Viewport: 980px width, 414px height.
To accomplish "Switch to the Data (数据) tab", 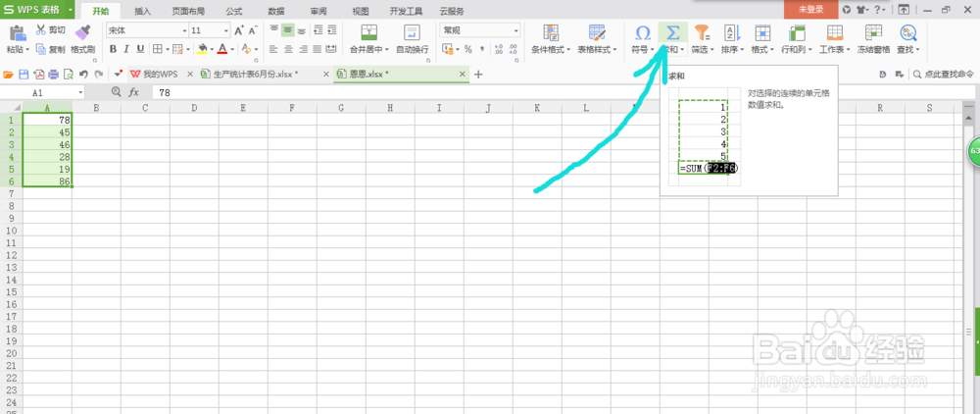I will pos(276,11).
